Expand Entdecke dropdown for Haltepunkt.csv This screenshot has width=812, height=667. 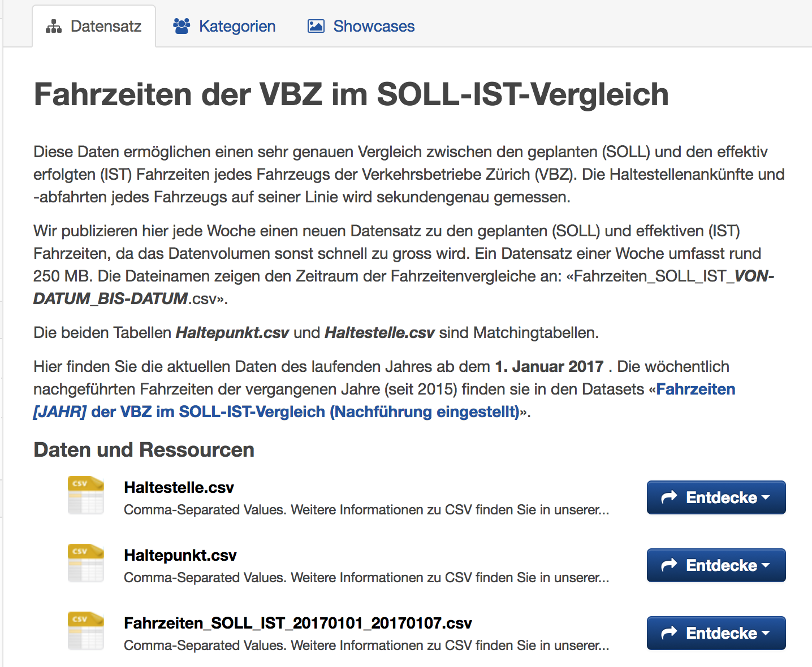[x=716, y=565]
